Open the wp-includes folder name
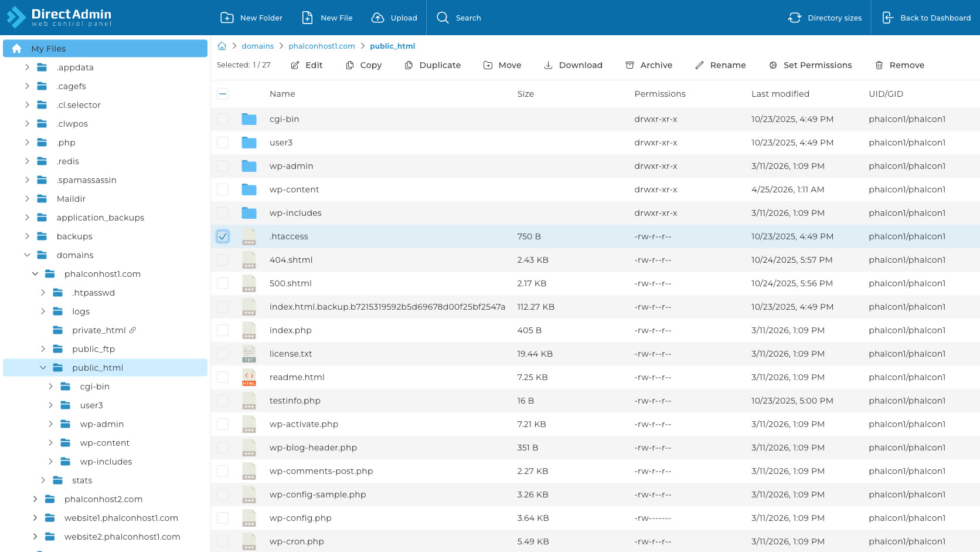 [295, 213]
